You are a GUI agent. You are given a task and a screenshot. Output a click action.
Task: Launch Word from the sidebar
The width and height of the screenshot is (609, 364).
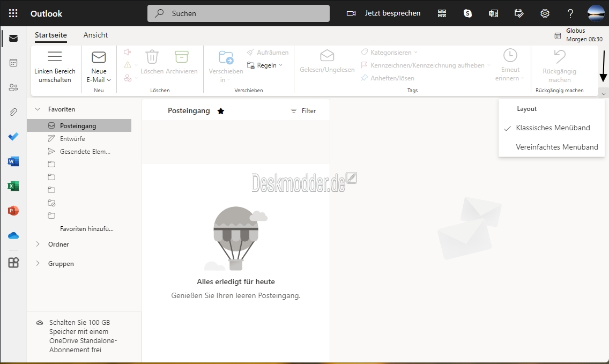[x=13, y=161]
